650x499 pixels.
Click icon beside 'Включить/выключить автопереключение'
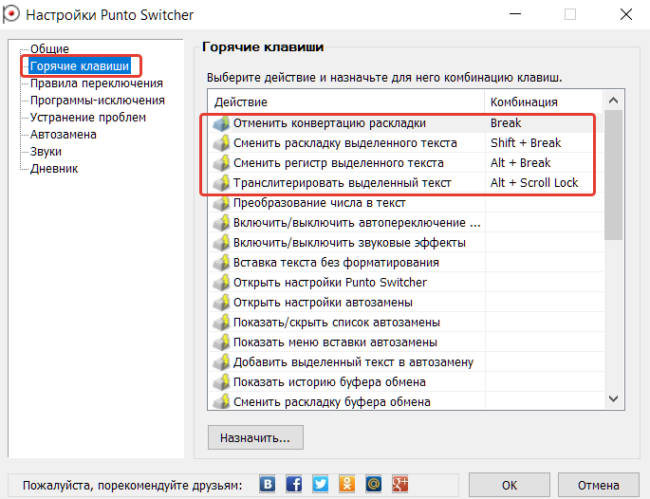[x=221, y=223]
